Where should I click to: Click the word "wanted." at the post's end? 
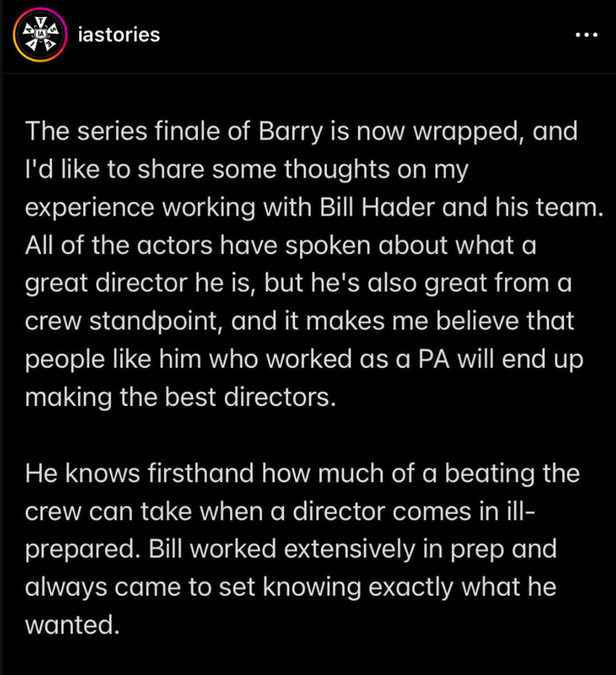[72, 625]
